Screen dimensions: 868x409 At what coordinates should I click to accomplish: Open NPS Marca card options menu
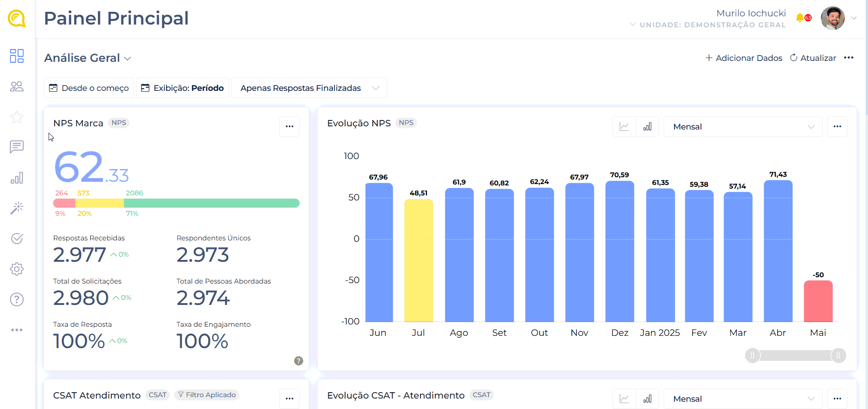coord(289,126)
